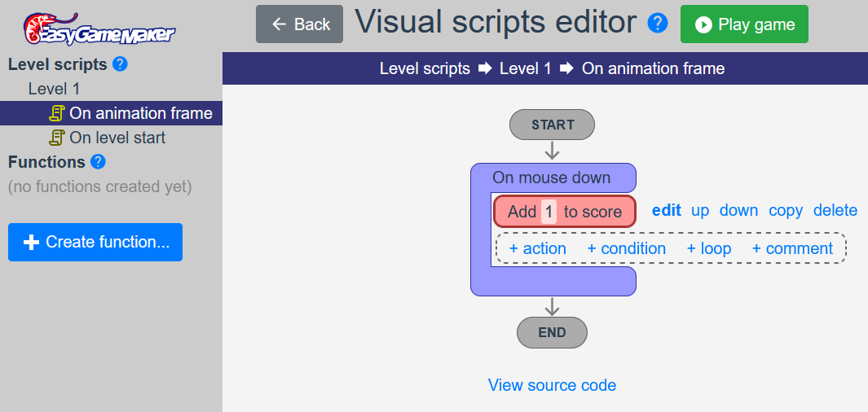The image size is (868, 412).
Task: Add a new action to block
Action: point(538,249)
